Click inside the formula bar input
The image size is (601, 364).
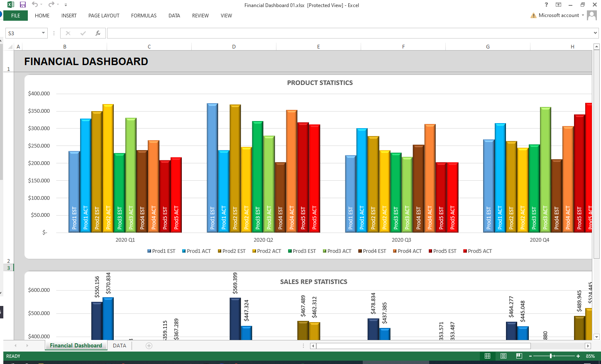pyautogui.click(x=349, y=33)
